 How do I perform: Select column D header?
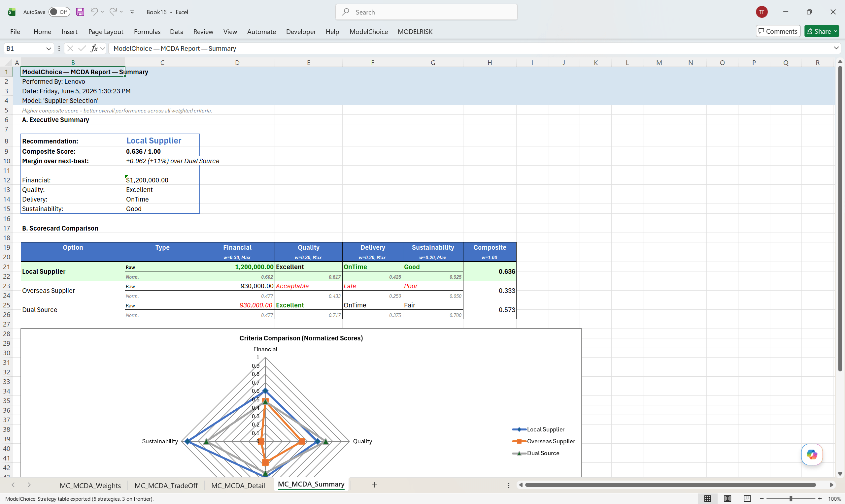point(237,62)
